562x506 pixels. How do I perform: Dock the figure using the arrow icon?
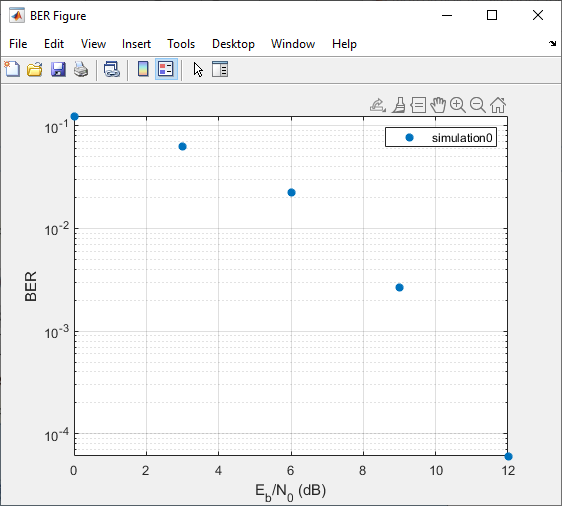tap(552, 44)
